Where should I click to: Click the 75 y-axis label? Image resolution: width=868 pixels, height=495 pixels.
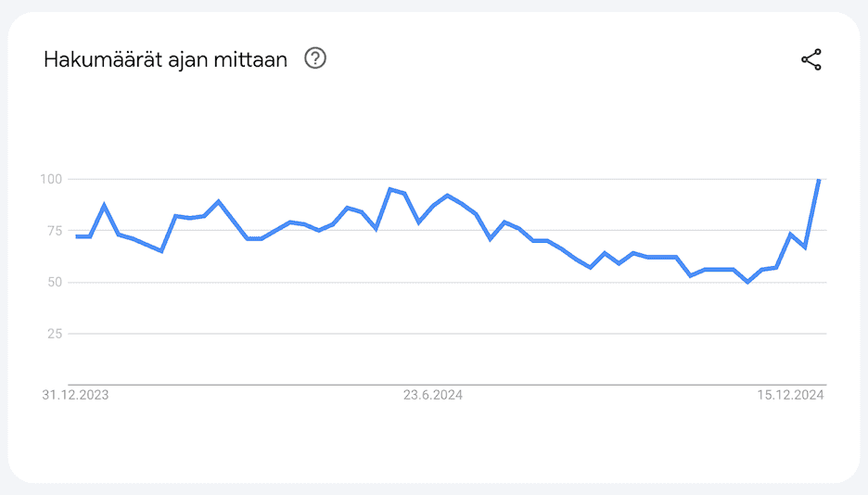point(53,231)
